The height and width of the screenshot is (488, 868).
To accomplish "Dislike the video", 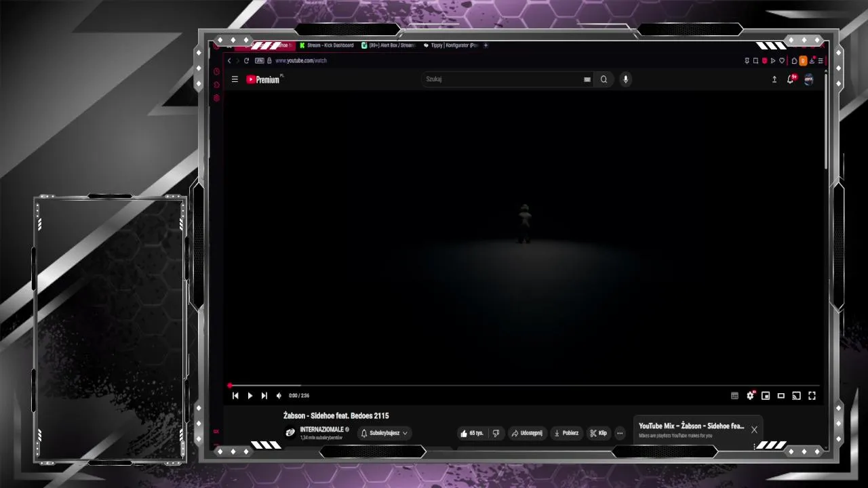I will pyautogui.click(x=496, y=433).
